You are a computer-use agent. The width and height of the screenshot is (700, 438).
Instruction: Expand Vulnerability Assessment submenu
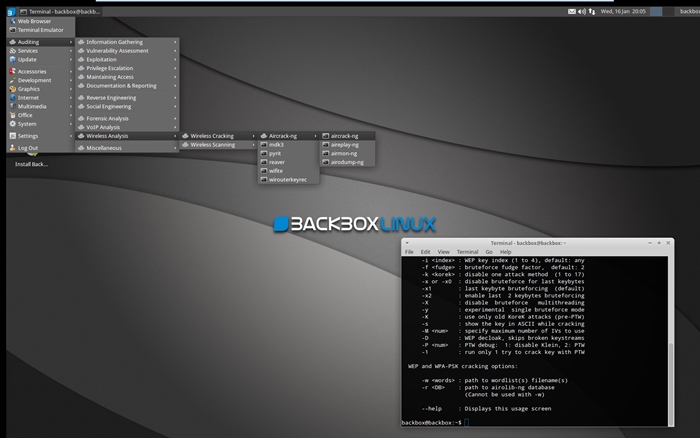pos(127,51)
